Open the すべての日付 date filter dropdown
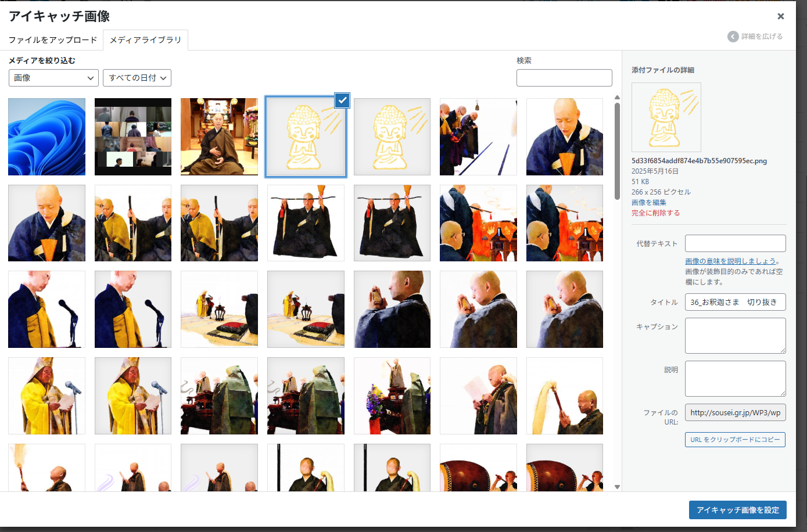This screenshot has width=807, height=532. 137,78
